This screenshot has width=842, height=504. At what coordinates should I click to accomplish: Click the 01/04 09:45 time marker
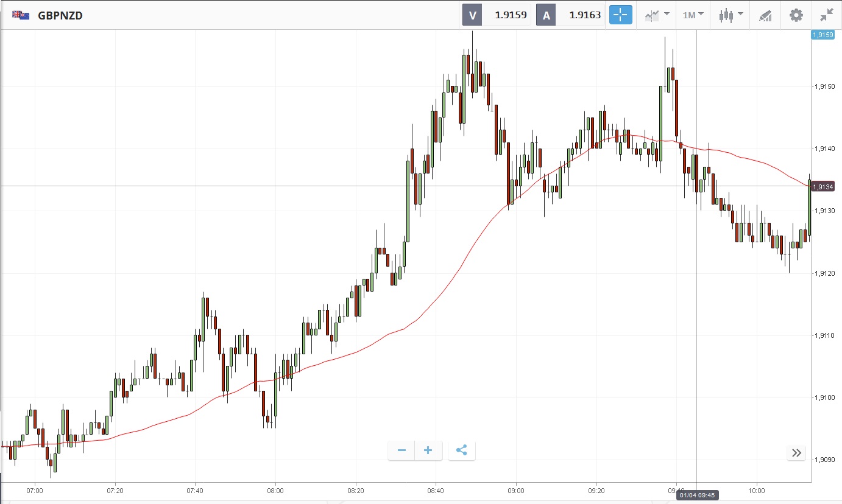pyautogui.click(x=698, y=495)
